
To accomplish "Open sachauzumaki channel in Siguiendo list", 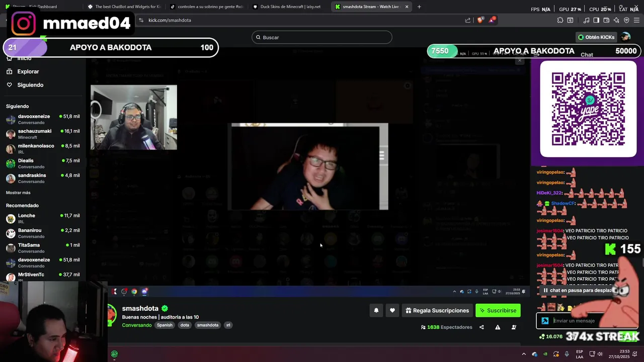I will (43, 134).
